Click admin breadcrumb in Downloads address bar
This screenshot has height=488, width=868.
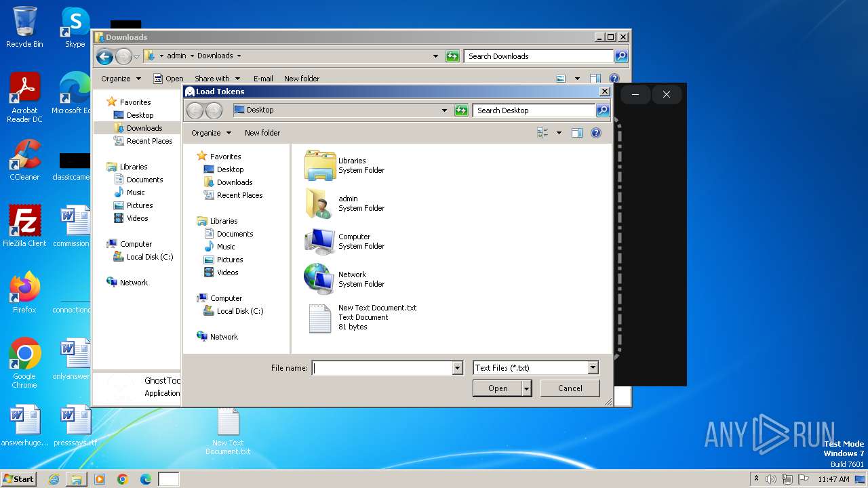click(x=176, y=56)
